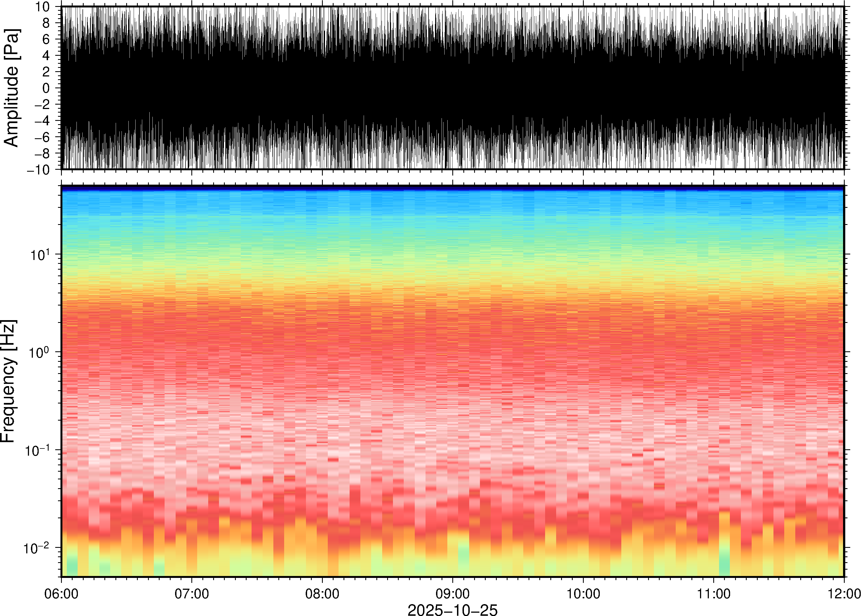Click the 11:00 time axis label
861x616 pixels.
pos(714,594)
